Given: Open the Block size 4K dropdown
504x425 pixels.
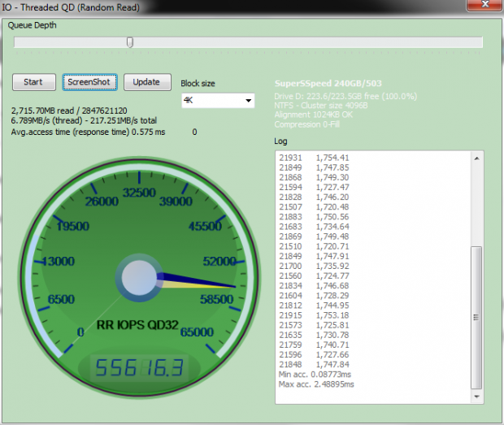Looking at the screenshot, I should (x=218, y=101).
